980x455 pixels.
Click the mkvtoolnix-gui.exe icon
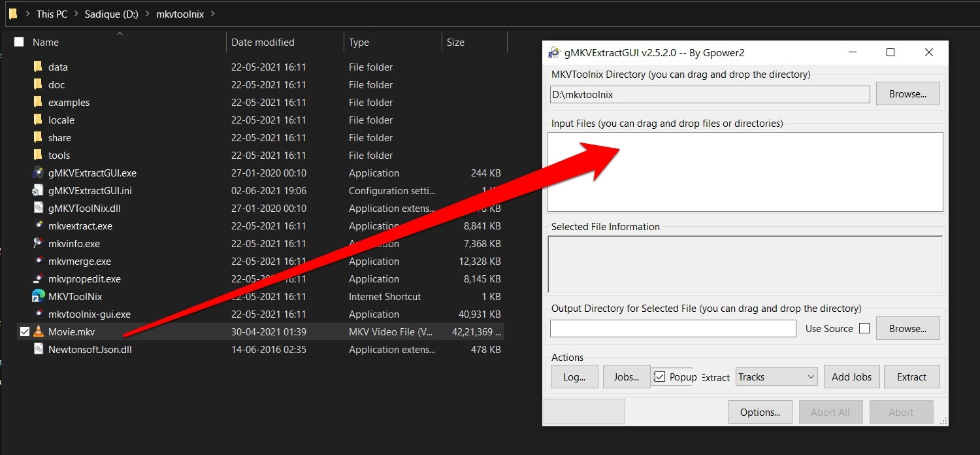pos(38,314)
